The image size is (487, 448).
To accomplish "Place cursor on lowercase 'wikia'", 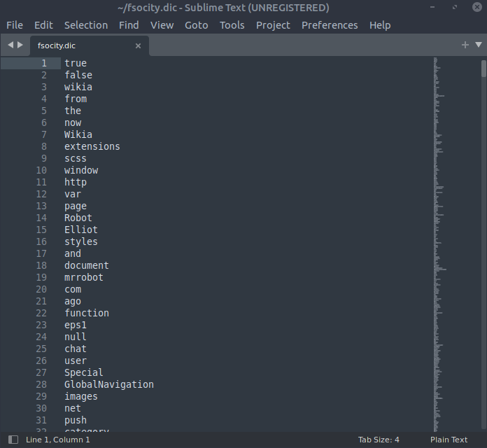I will pos(78,87).
